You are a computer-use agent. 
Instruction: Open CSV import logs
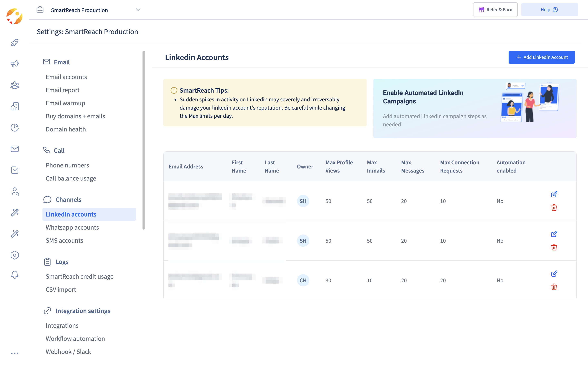61,290
